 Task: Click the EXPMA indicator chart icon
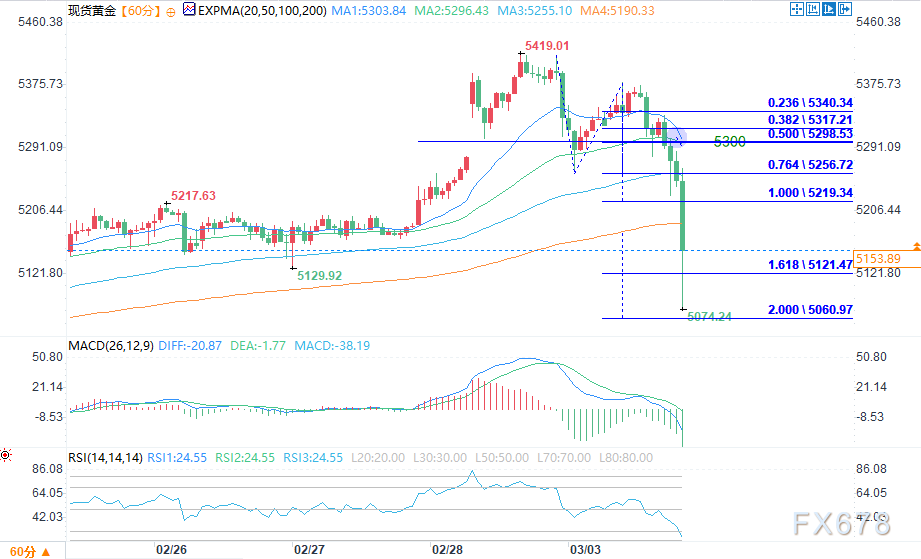click(x=185, y=11)
